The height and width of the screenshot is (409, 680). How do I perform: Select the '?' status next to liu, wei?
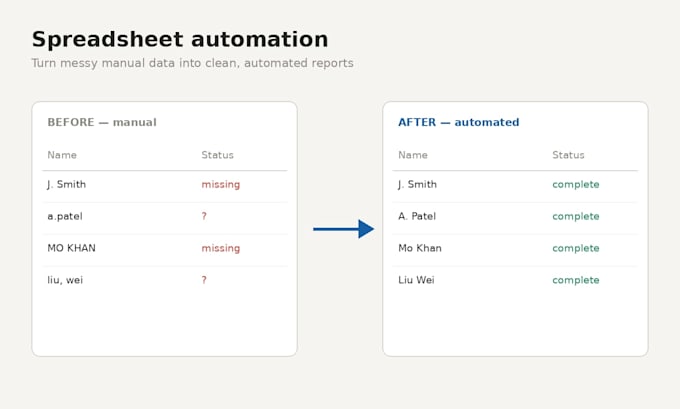[x=204, y=280]
